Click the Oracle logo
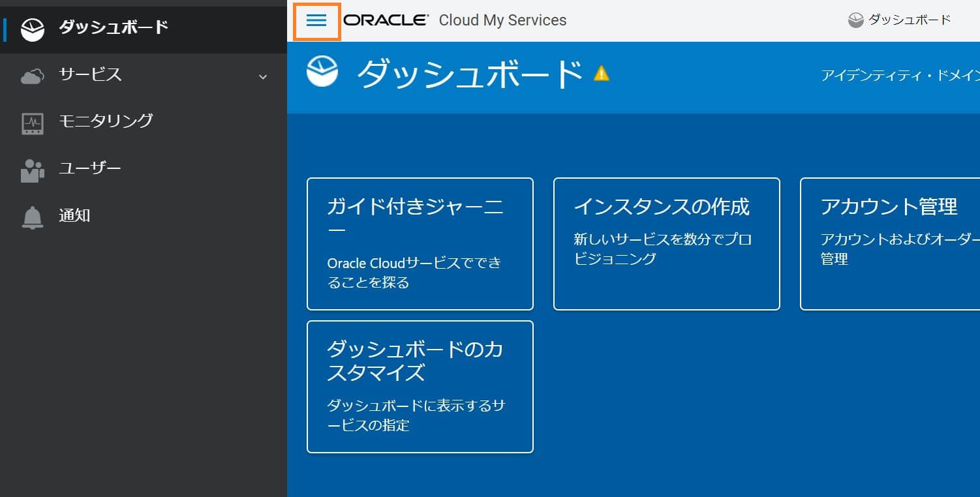Screen dimensions: 980x497 click(386, 20)
